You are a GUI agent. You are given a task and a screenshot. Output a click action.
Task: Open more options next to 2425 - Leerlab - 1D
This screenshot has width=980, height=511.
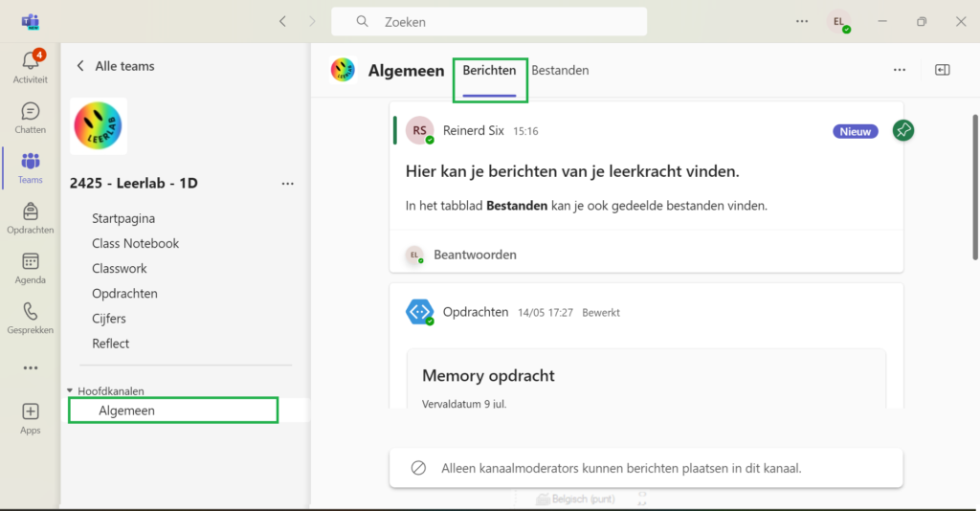[x=287, y=184]
